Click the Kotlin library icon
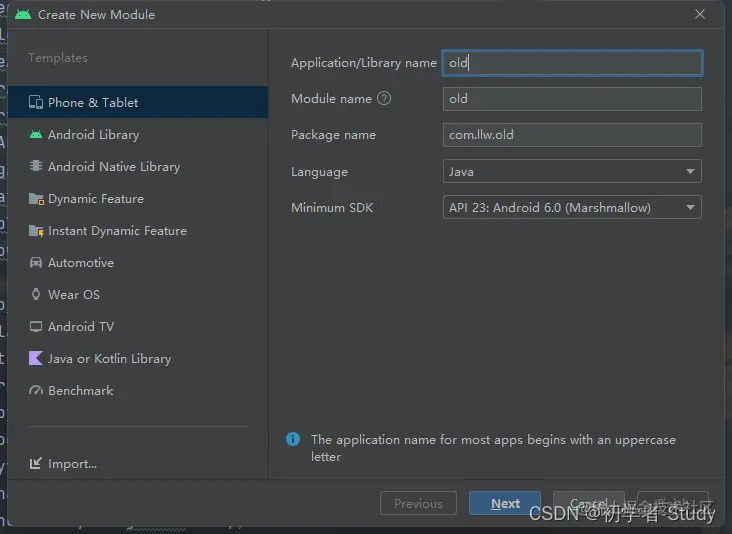Image resolution: width=732 pixels, height=534 pixels. click(x=36, y=358)
